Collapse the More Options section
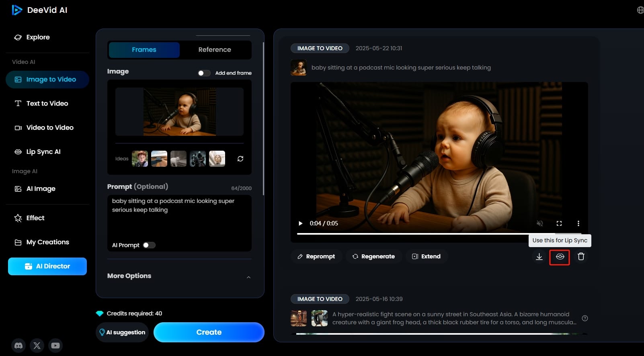 [x=248, y=277]
